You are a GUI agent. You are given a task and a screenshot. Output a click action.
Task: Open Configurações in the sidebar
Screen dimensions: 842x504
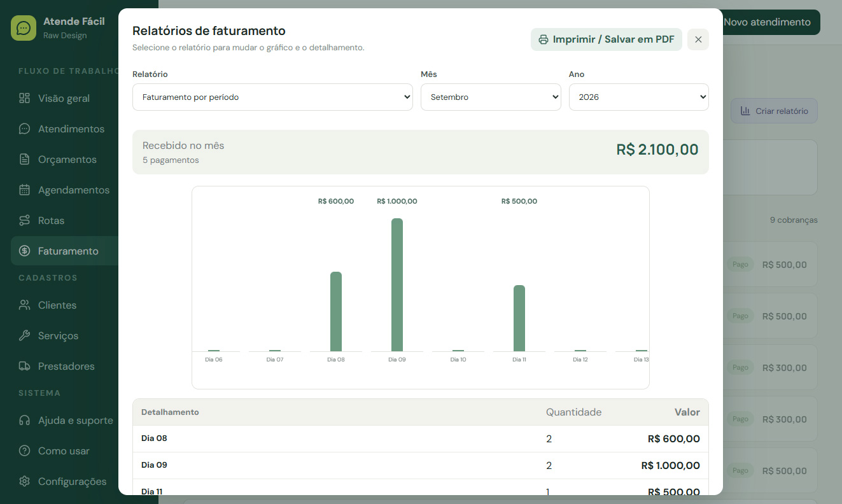[65, 481]
